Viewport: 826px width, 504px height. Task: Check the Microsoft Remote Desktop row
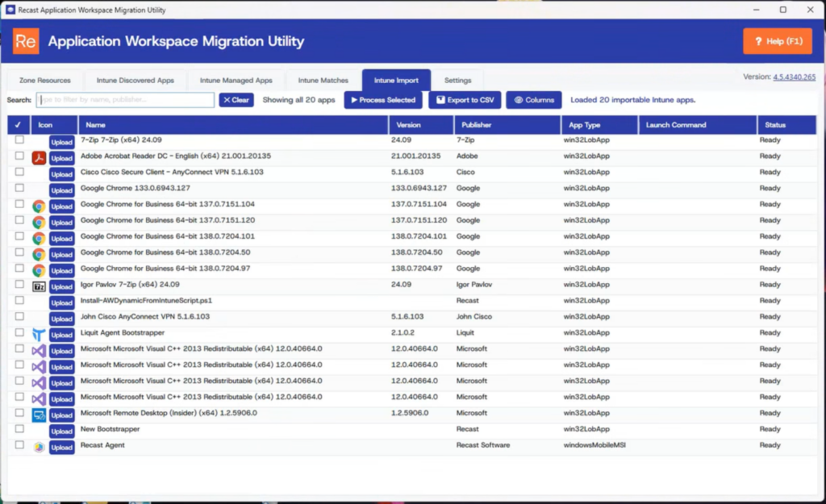(19, 413)
